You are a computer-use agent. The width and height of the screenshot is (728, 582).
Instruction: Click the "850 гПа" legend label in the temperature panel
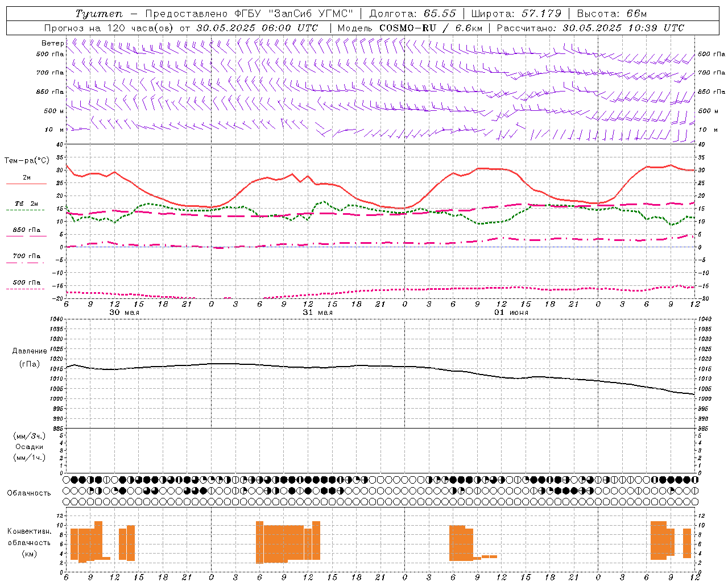coord(27,230)
